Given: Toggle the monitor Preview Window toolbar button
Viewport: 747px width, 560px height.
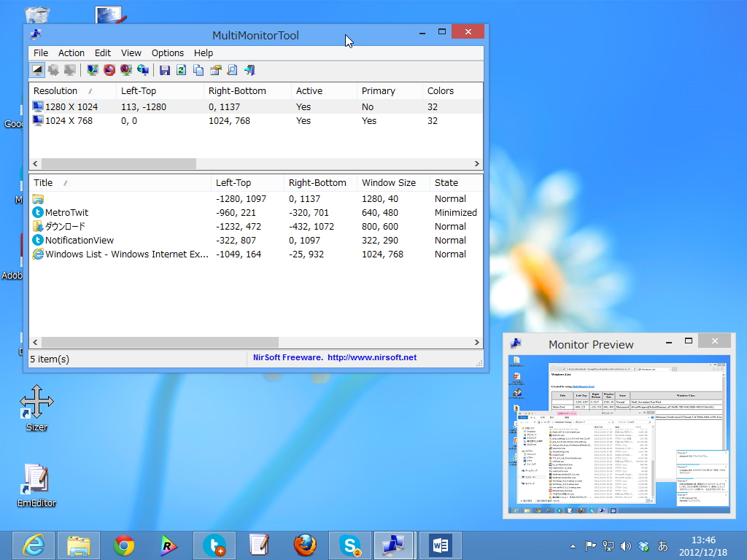Looking at the screenshot, I should point(37,70).
